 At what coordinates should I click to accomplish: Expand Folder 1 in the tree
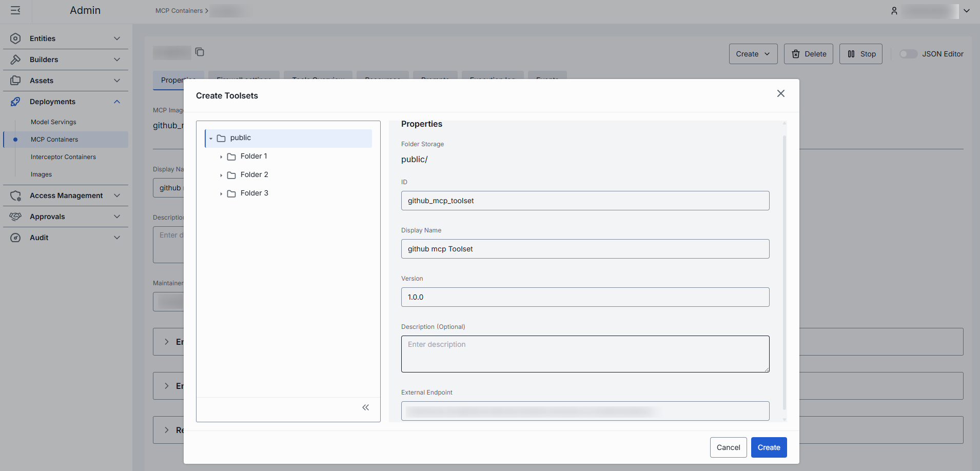pos(221,157)
